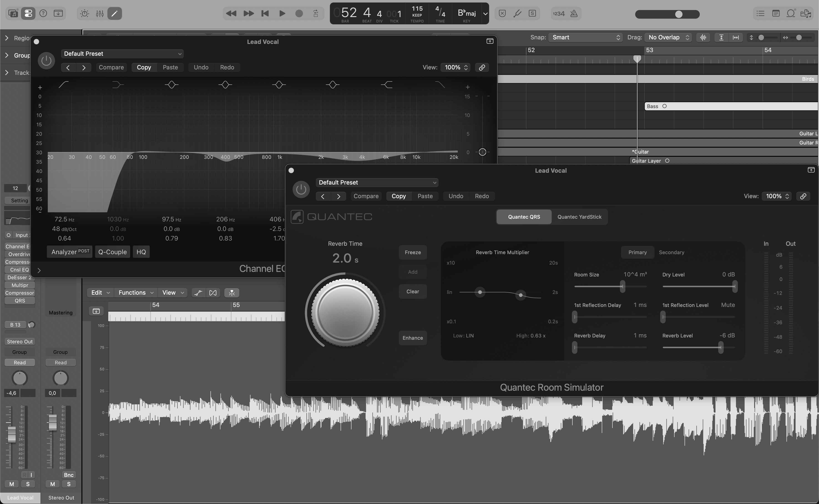The height and width of the screenshot is (504, 819).
Task: Open the Channel EQ Default Preset dropdown
Action: tap(122, 54)
